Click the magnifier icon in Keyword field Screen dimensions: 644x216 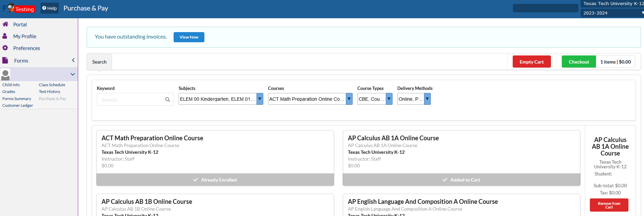(x=168, y=100)
